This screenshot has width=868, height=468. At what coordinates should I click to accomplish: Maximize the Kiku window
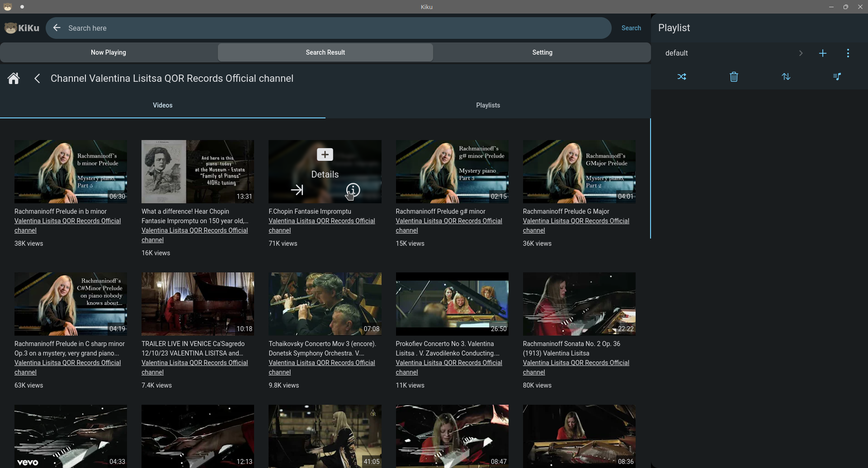(845, 7)
